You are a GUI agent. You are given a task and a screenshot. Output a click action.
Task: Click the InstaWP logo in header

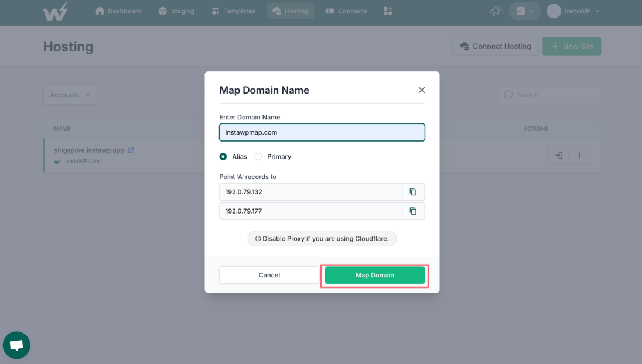pos(55,11)
